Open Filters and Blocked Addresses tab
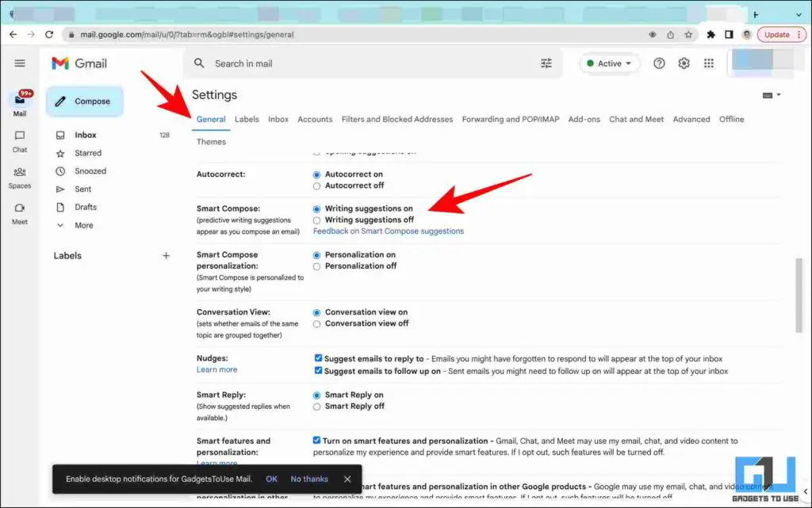Viewport: 812px width, 508px height. (x=397, y=119)
